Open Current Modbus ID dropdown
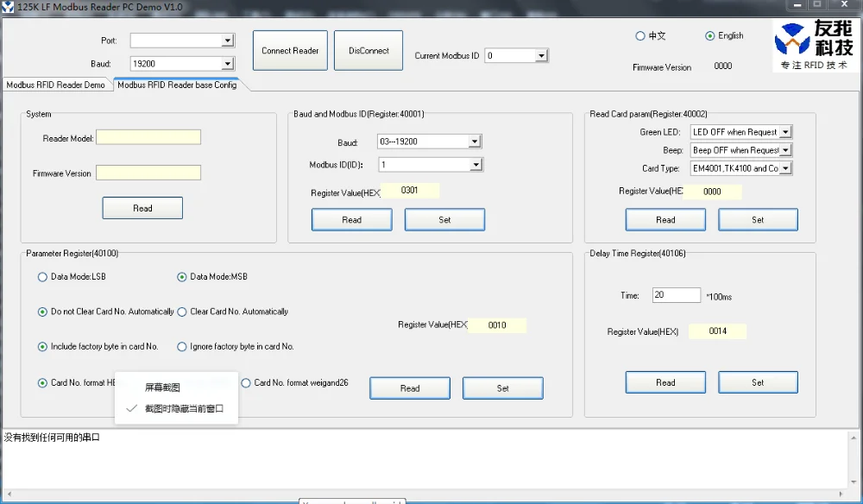The height and width of the screenshot is (504, 863). (541, 55)
